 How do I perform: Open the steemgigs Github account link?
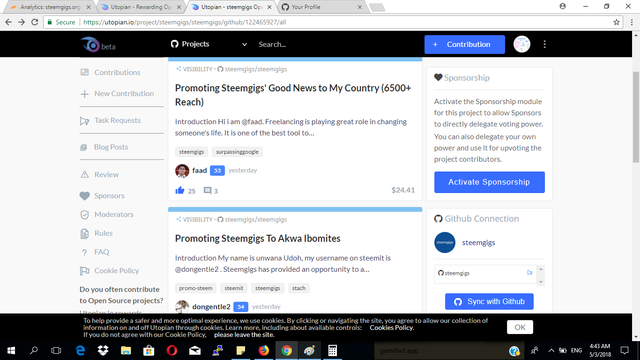pyautogui.click(x=478, y=242)
